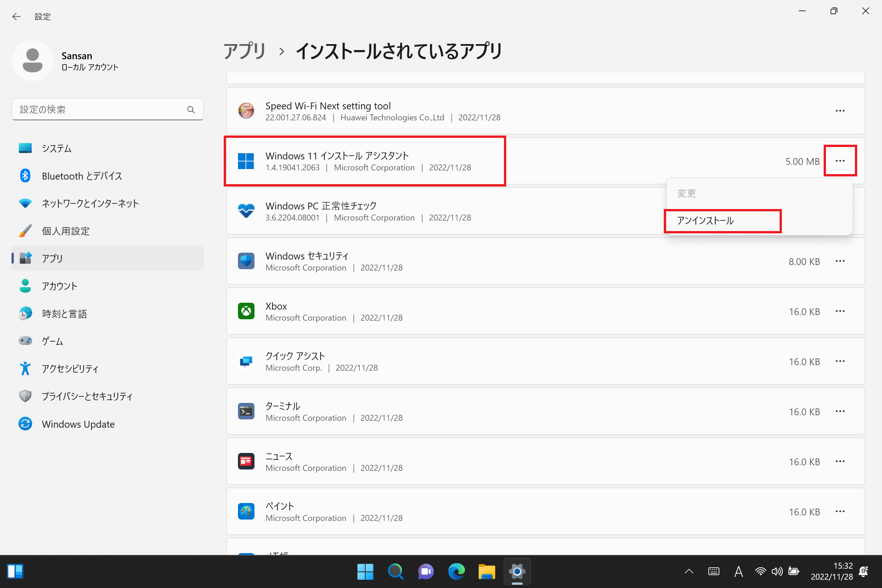Click the ニュース app icon
The width and height of the screenshot is (882, 588).
[x=246, y=461]
